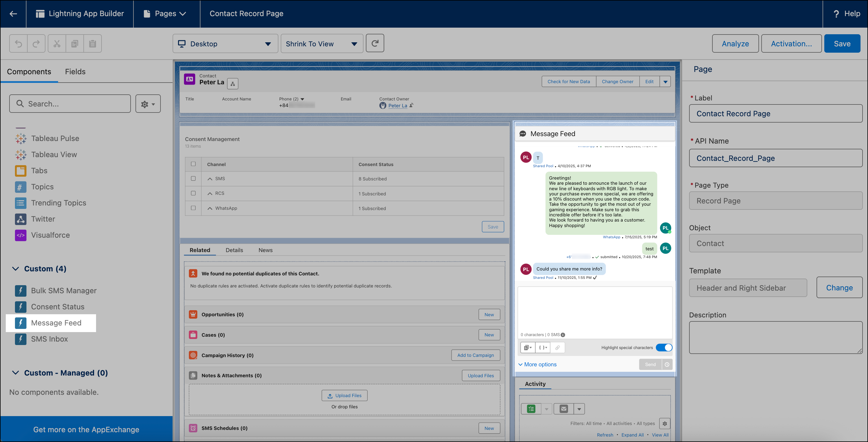This screenshot has width=868, height=442.
Task: Click the undo icon
Action: point(18,43)
